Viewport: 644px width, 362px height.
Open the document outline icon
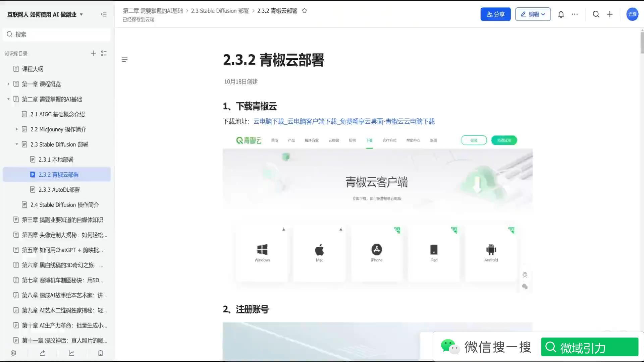tap(124, 60)
